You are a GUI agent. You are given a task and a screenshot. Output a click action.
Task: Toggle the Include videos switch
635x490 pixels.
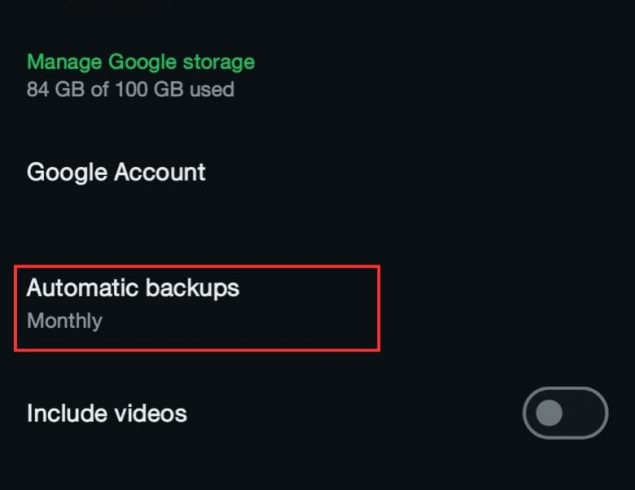565,413
